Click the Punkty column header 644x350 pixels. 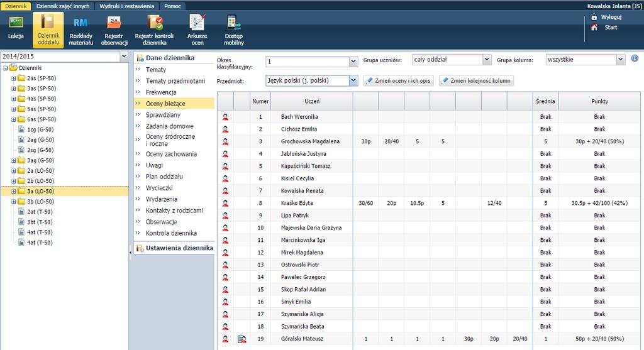[599, 101]
